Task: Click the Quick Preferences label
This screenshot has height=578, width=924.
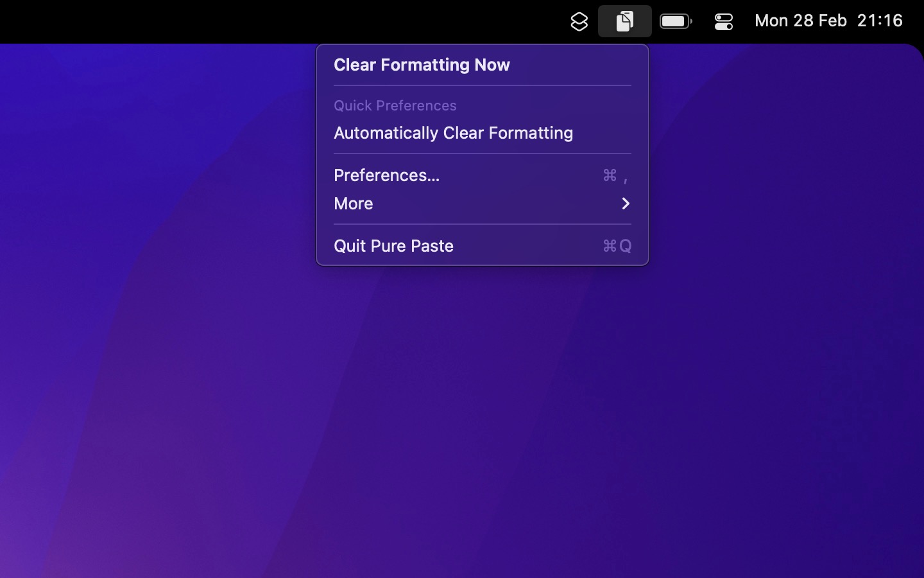Action: click(395, 105)
